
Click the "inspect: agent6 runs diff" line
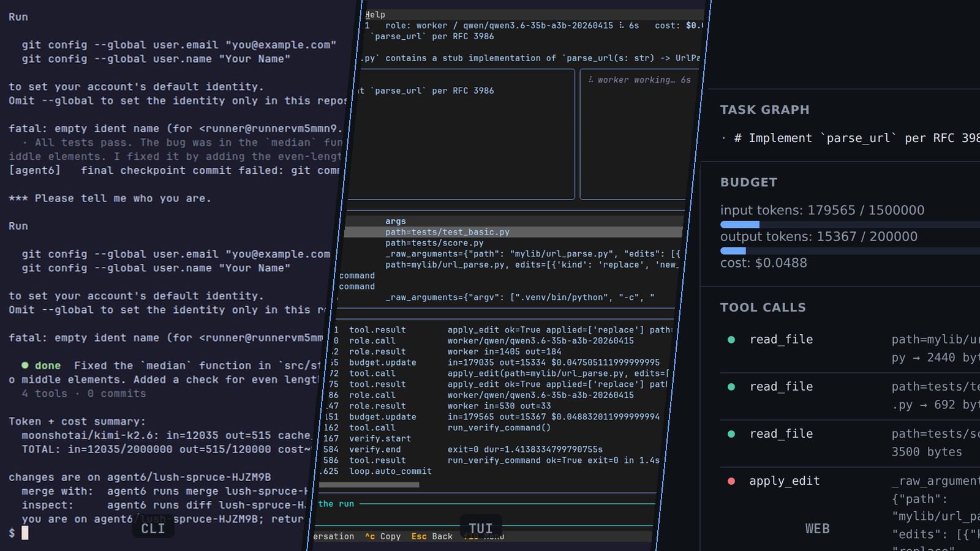163,505
